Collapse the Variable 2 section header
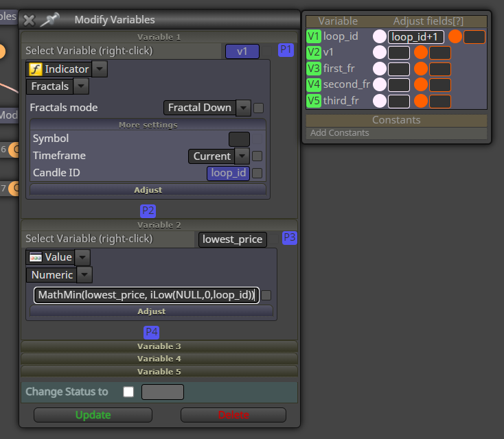This screenshot has width=504, height=439. tap(159, 225)
